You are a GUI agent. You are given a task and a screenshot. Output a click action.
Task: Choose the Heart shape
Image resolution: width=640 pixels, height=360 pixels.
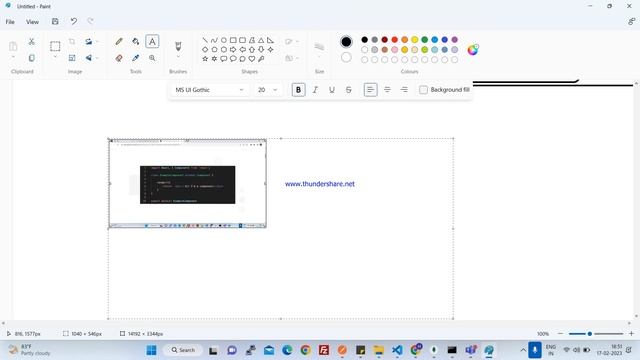tap(252, 59)
